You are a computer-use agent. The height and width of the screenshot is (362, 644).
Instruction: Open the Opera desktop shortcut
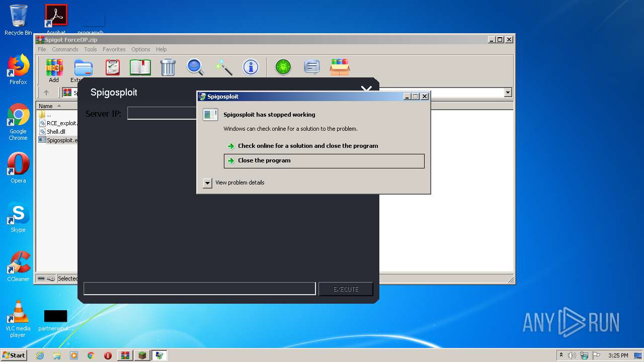(18, 168)
